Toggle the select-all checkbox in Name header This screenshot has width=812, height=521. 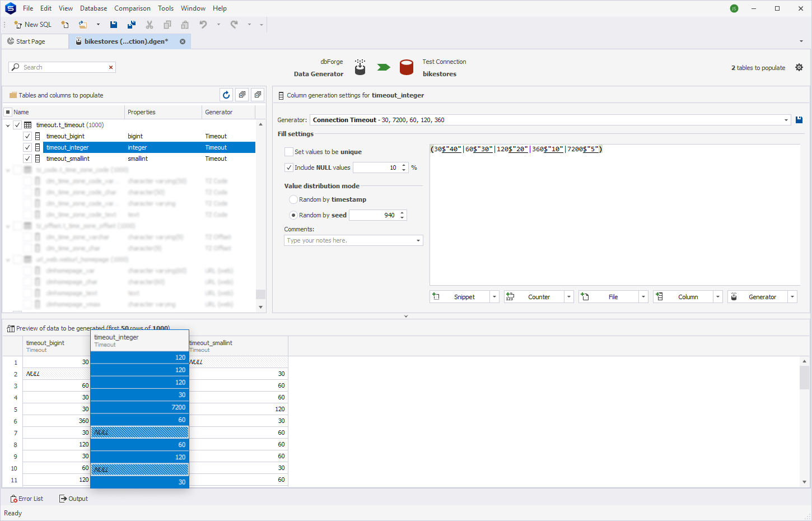[x=8, y=112]
